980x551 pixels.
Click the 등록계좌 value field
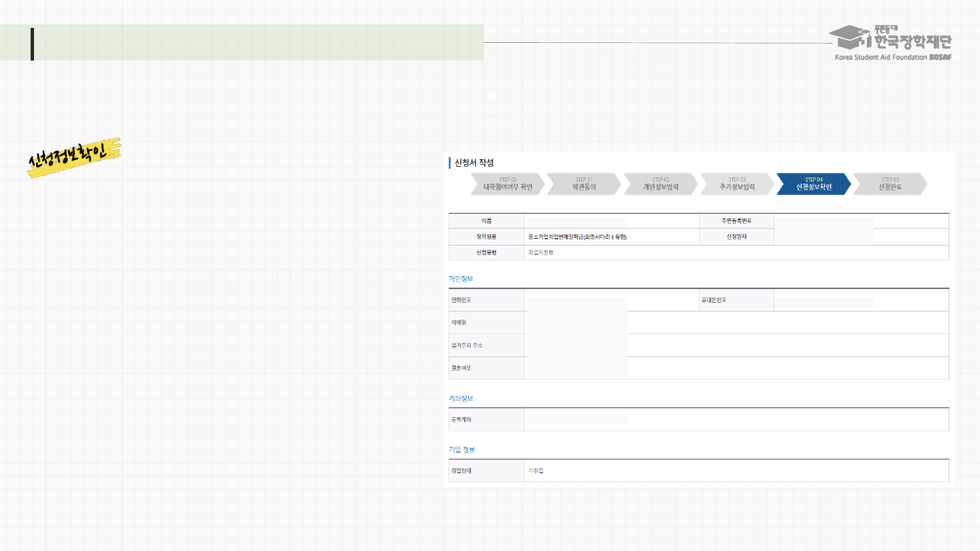[x=577, y=420]
